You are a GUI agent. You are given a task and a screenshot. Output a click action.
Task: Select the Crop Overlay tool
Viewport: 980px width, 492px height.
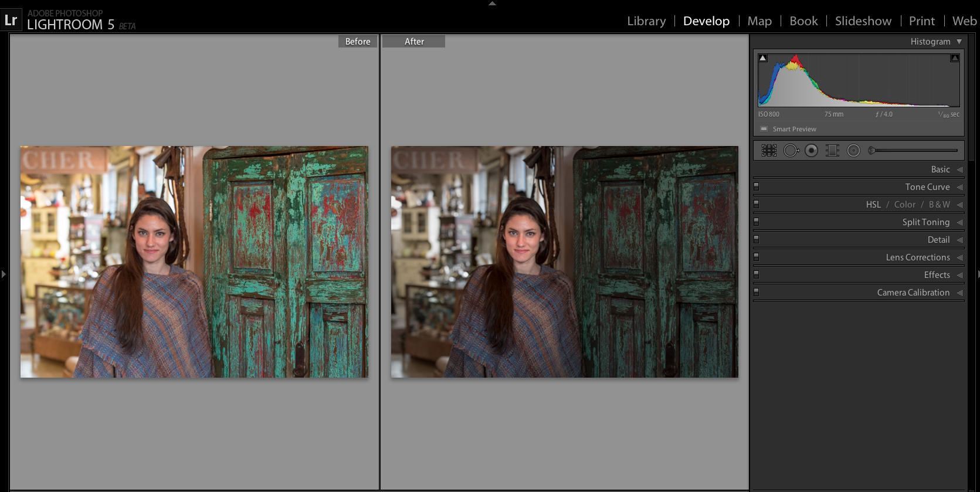pos(769,151)
